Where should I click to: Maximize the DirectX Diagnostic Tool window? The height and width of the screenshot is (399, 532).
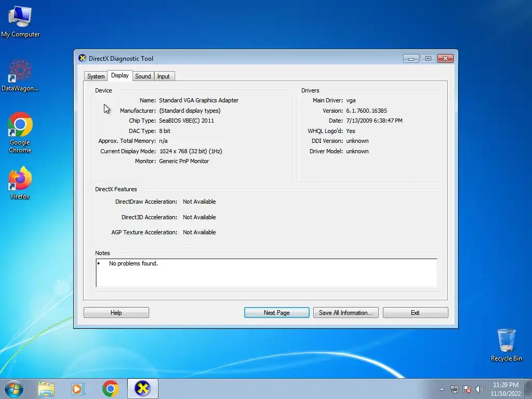428,58
